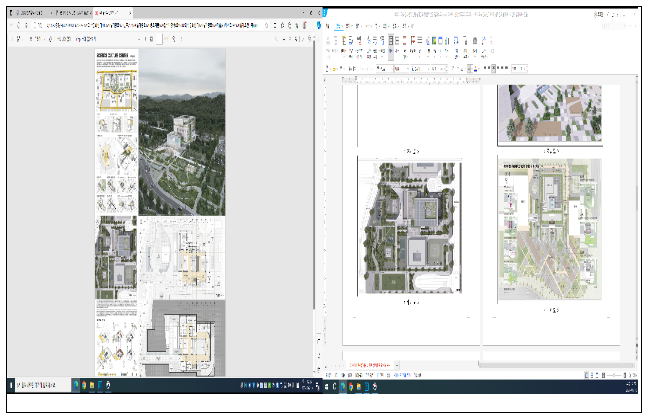Viewport: 649px width, 420px height.
Task: Switch to the second browser tab
Action: click(x=72, y=13)
